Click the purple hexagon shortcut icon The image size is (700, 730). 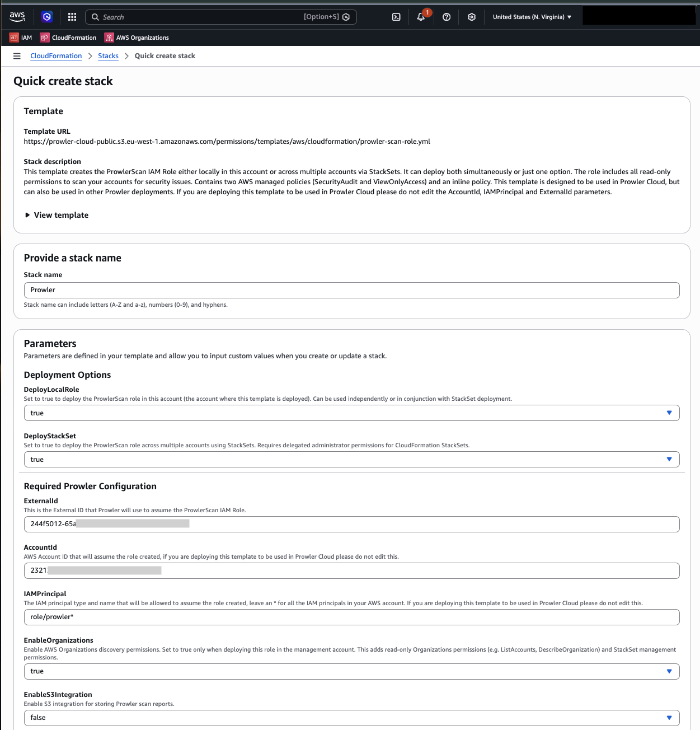[x=47, y=17]
